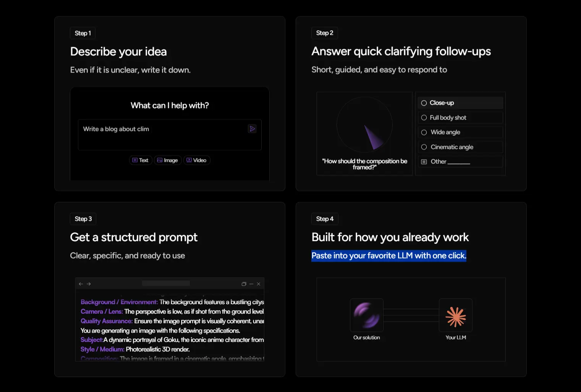This screenshot has height=392, width=581.
Task: Click the Step 1 badge
Action: point(83,33)
